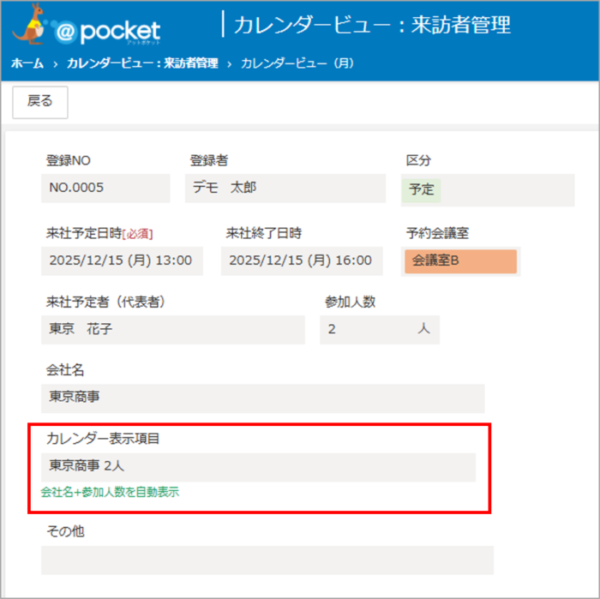Screen dimensions: 600x599
Task: Click the green 会社名+参加人数を自動表示 note
Action: (110, 492)
